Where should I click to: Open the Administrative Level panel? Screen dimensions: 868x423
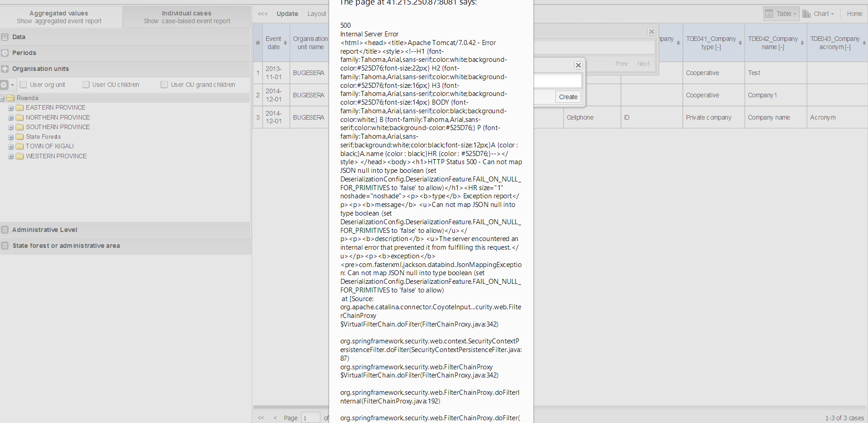pyautogui.click(x=125, y=230)
